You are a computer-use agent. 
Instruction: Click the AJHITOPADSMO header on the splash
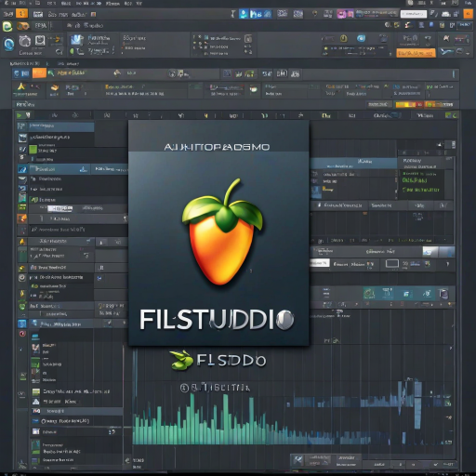(217, 147)
